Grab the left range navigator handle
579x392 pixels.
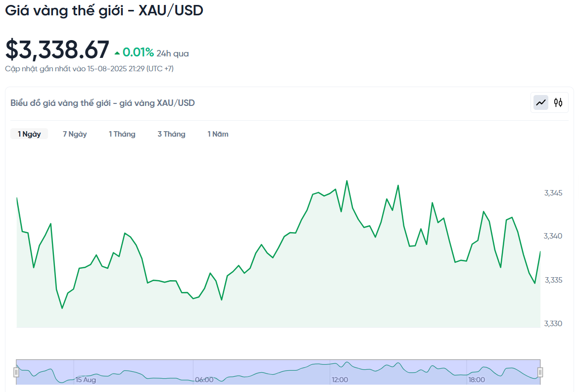tap(16, 372)
